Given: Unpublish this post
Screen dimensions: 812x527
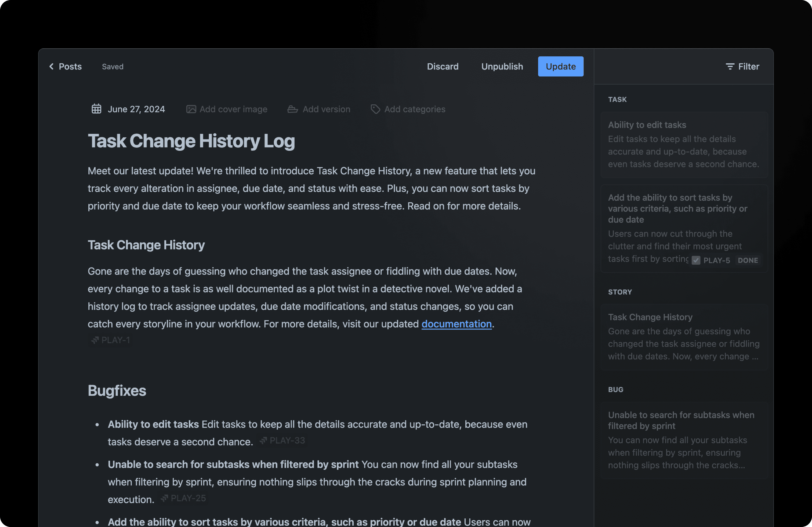Looking at the screenshot, I should click(502, 67).
